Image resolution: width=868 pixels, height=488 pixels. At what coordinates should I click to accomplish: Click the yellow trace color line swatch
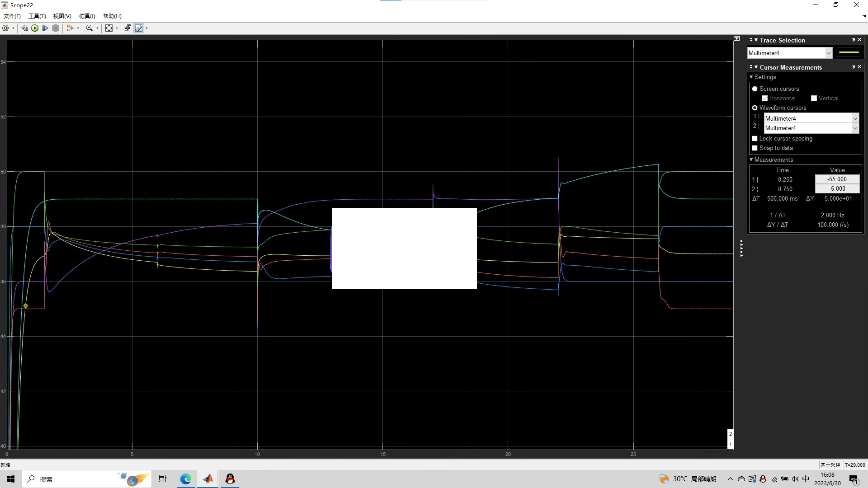[849, 53]
